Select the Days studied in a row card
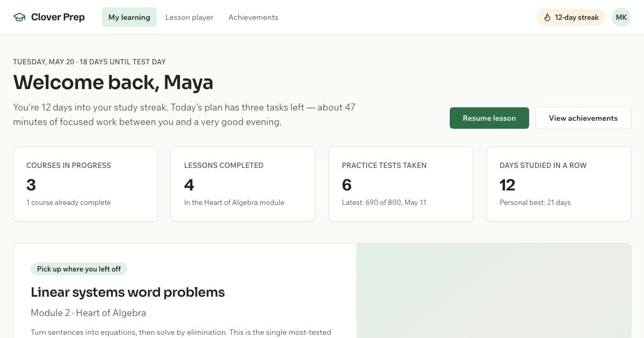Viewport: 644px width, 338px height. coord(559,184)
